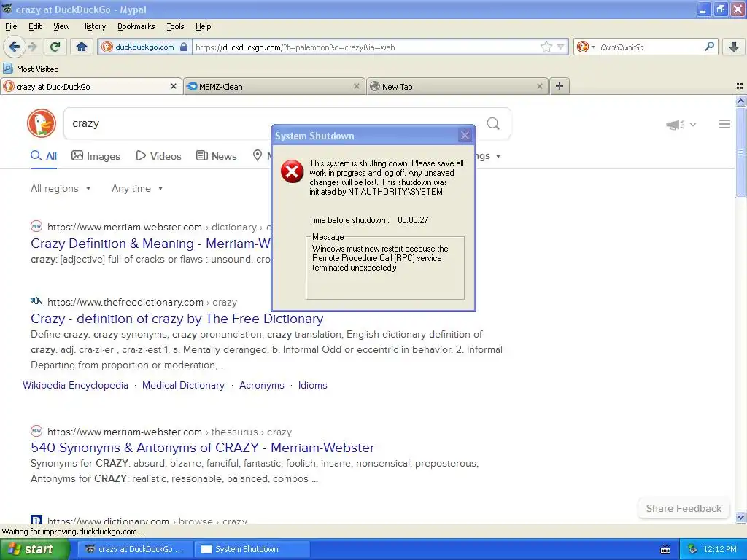
Task: Click the on-screen keyboard tray icon
Action: 665,550
